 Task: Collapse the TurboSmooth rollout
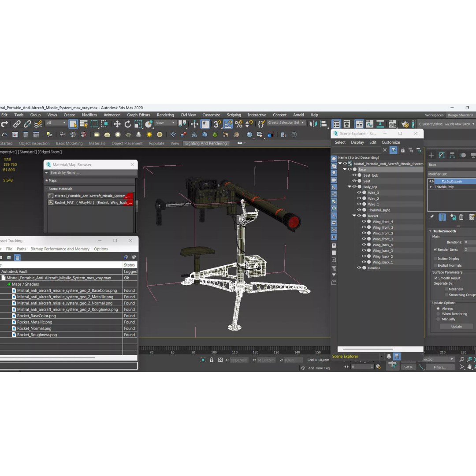click(x=430, y=231)
